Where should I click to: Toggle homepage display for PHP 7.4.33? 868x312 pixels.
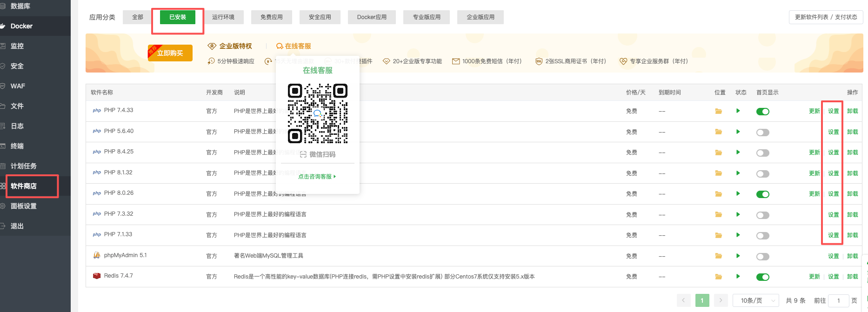[763, 112]
